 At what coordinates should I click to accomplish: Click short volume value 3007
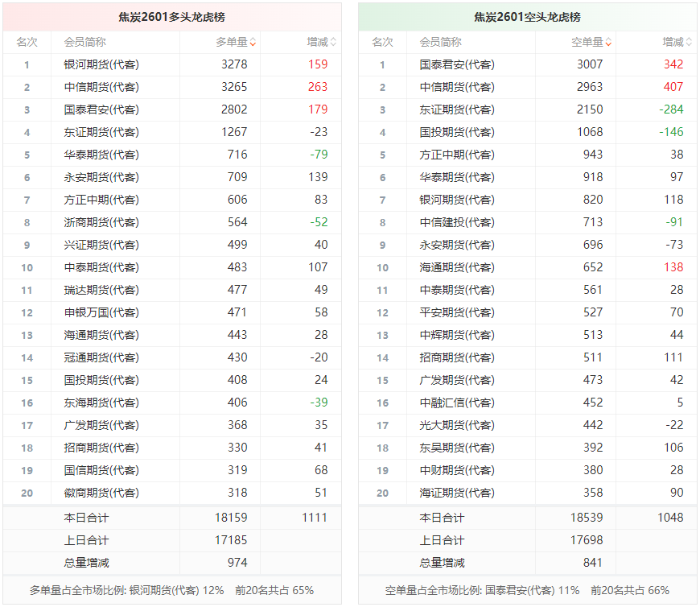pyautogui.click(x=590, y=64)
